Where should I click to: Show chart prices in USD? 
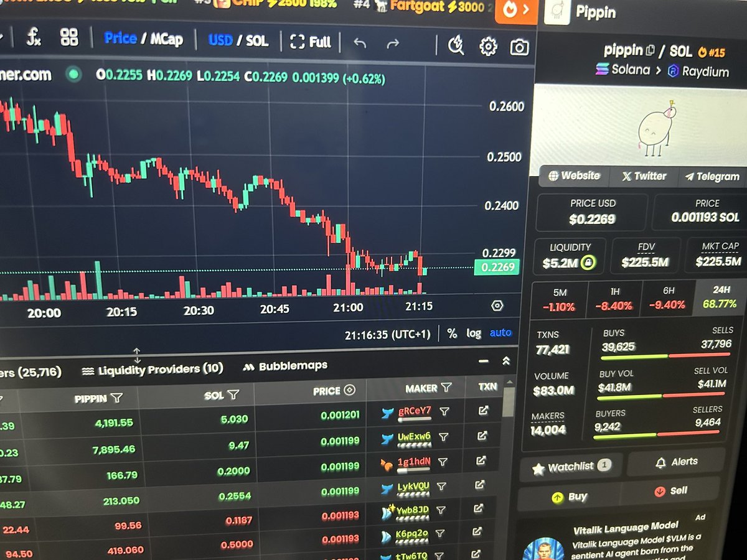pyautogui.click(x=220, y=40)
